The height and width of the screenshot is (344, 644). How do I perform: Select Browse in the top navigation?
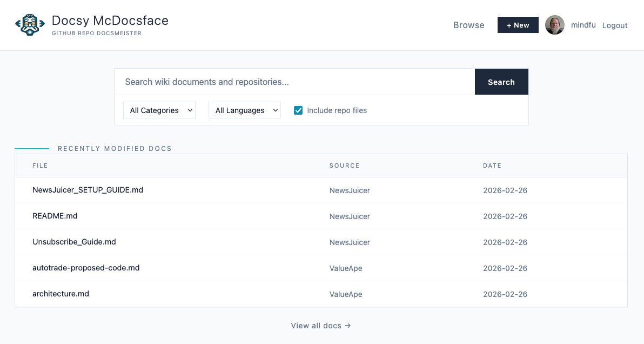tap(468, 25)
